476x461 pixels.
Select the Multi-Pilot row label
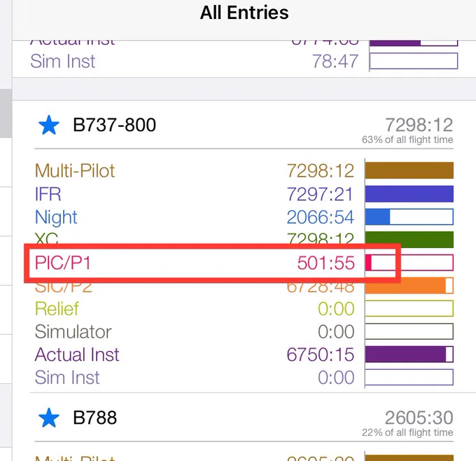point(75,170)
